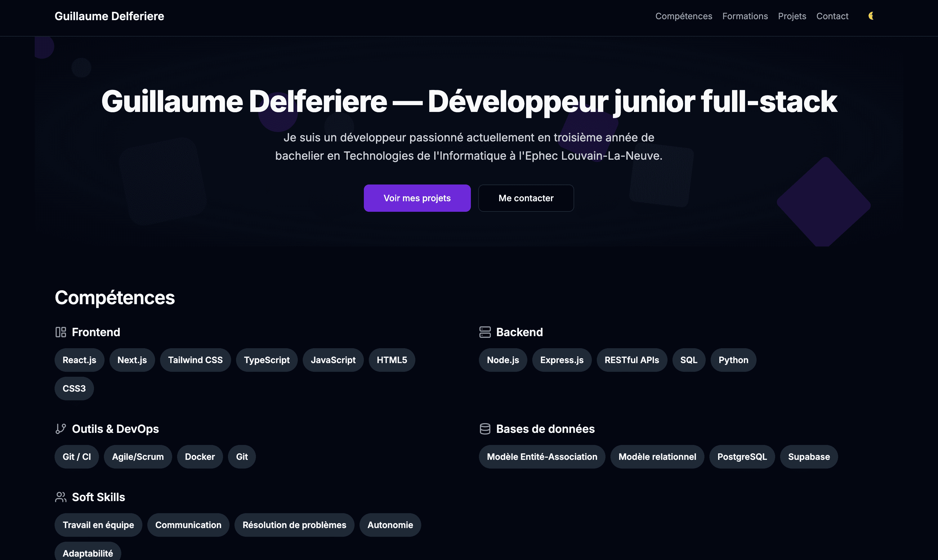This screenshot has height=560, width=938.
Task: Toggle dark mode with the moon icon
Action: click(x=871, y=16)
